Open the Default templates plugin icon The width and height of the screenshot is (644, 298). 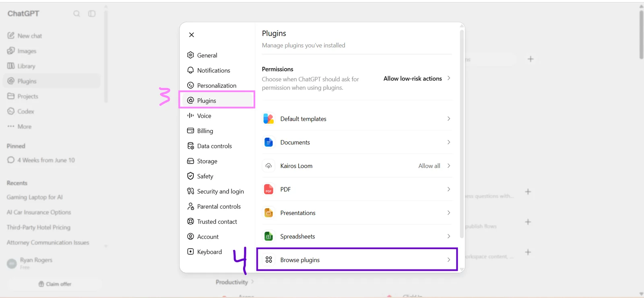268,119
